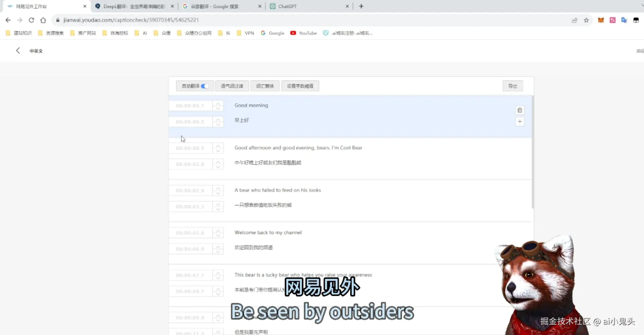Click the 00:00:05.6 start time field
The width and height of the screenshot is (644, 335).
tap(191, 233)
